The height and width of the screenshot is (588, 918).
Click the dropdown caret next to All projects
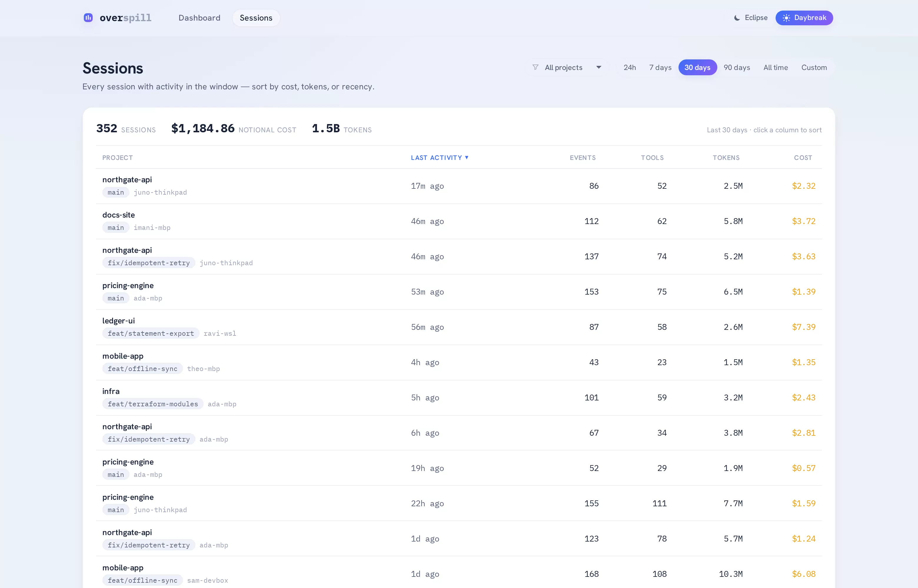599,67
